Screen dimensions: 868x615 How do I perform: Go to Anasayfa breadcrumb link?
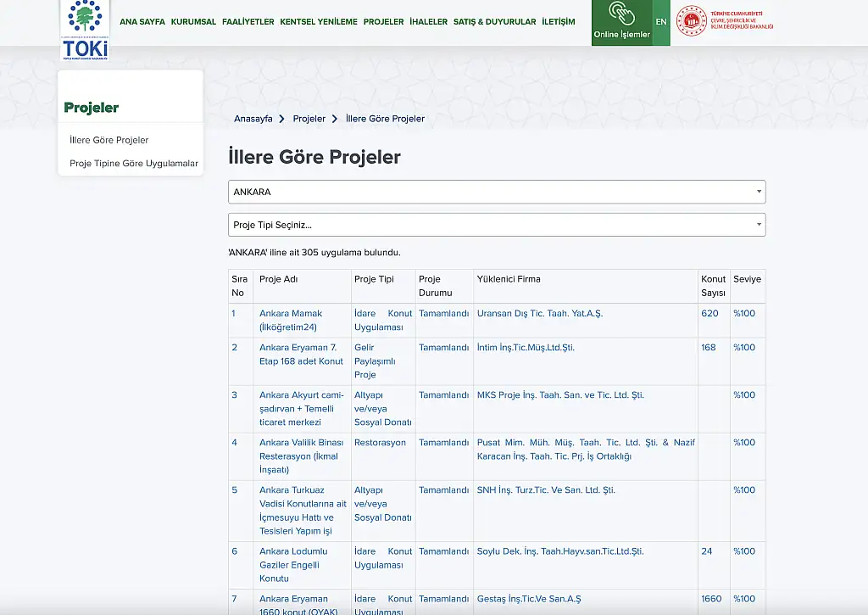point(253,119)
